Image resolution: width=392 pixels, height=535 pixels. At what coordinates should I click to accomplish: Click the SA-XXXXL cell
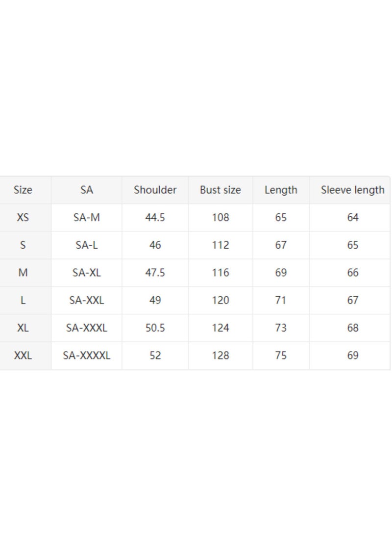[x=87, y=356]
